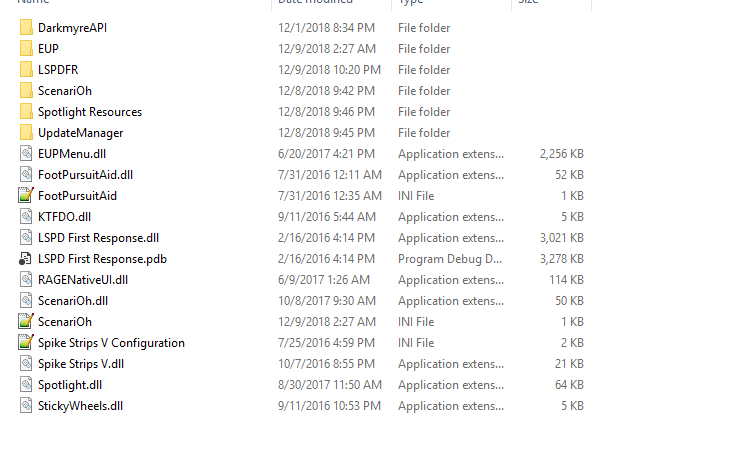This screenshot has width=749, height=451.
Task: Select the Spike Strips V.dll icon
Action: [x=26, y=364]
